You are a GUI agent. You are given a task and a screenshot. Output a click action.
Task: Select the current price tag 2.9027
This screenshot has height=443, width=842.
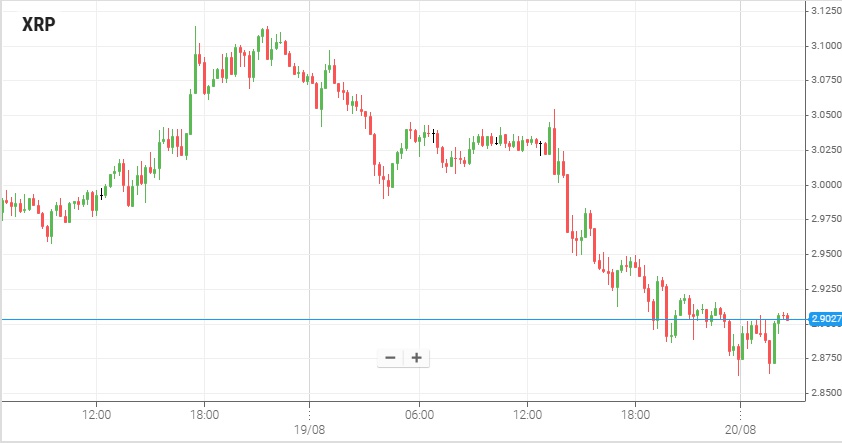pyautogui.click(x=825, y=319)
